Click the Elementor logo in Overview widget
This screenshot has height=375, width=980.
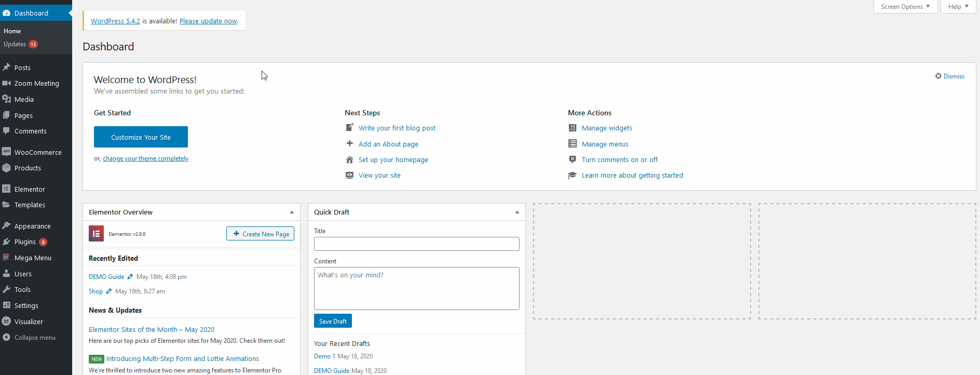(x=97, y=234)
